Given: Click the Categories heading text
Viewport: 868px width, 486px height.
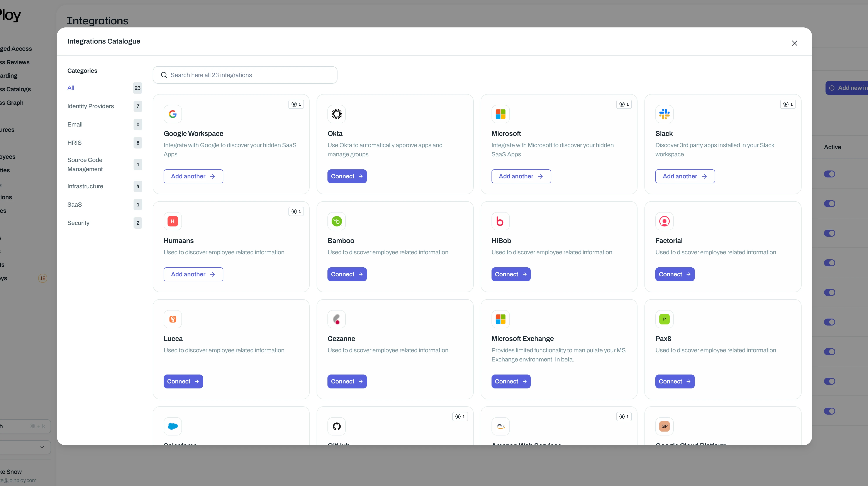Looking at the screenshot, I should click(x=82, y=71).
